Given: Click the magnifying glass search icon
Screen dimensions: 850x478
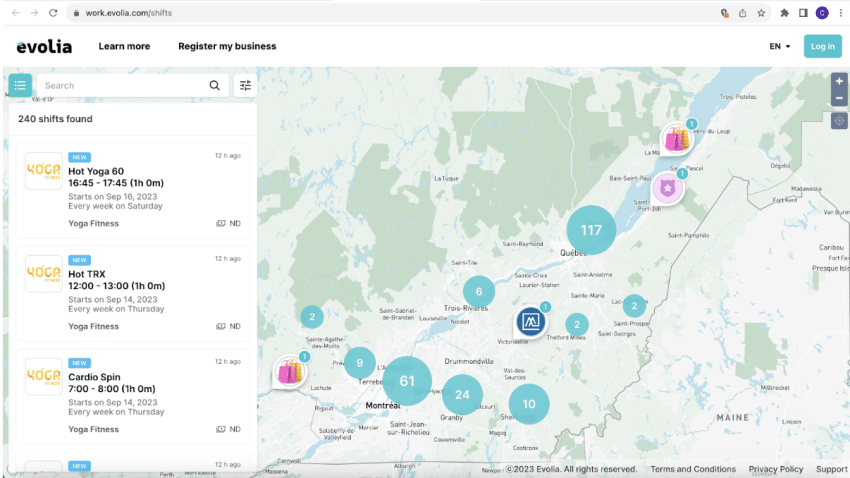Looking at the screenshot, I should [214, 85].
